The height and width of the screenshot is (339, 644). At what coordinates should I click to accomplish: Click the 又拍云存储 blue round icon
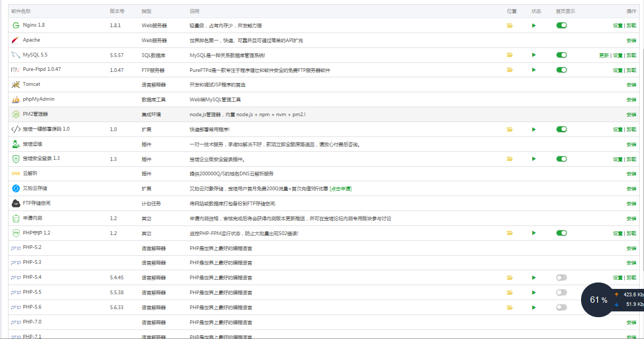(x=15, y=188)
